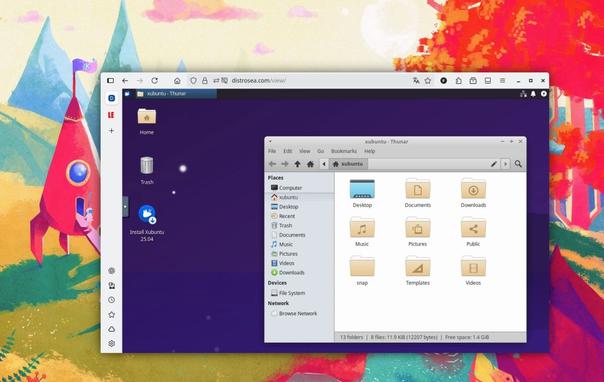
Task: Select Downloads in Thunar Places sidebar
Action: [300, 273]
